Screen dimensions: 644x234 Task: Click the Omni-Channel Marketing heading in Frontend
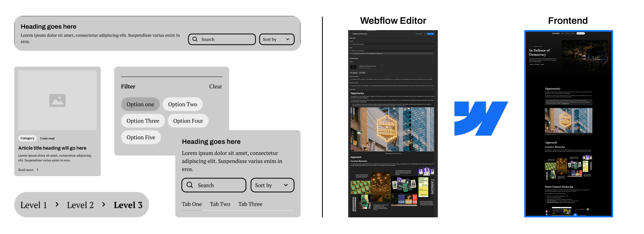point(559,187)
